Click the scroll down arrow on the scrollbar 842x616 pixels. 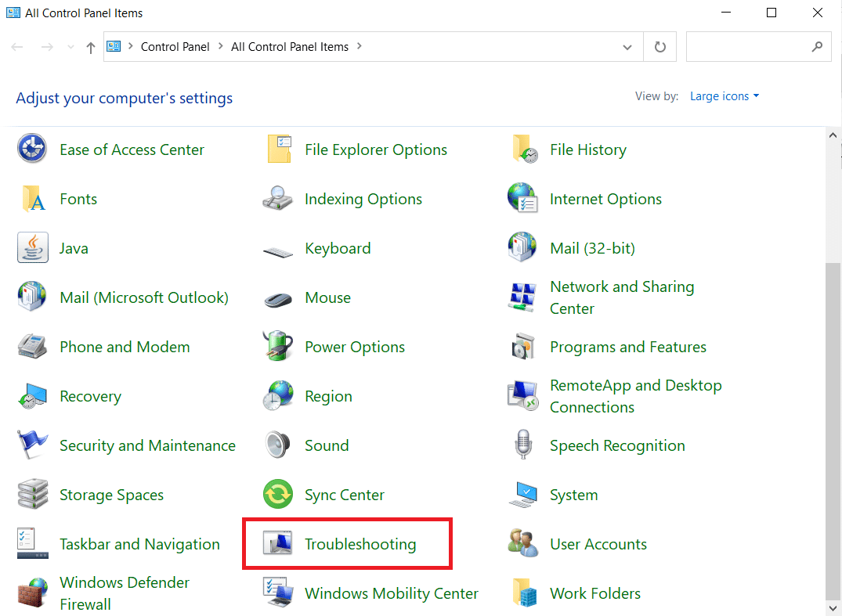point(833,607)
